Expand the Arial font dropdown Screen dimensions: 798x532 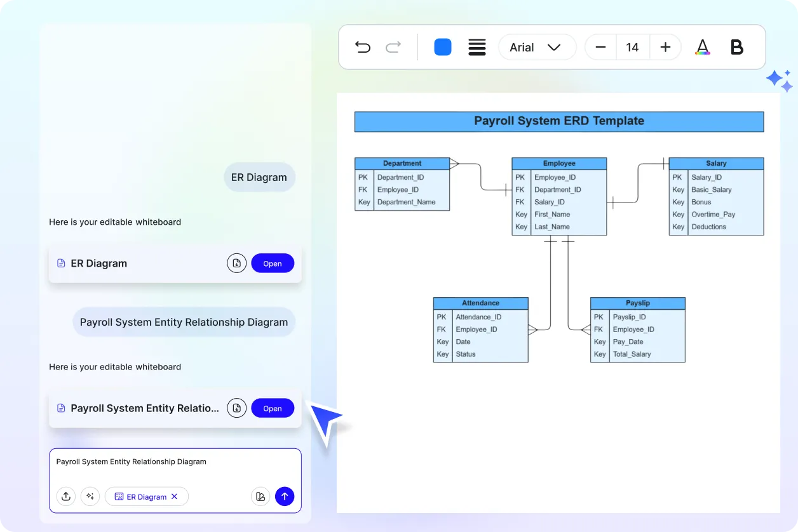point(537,47)
